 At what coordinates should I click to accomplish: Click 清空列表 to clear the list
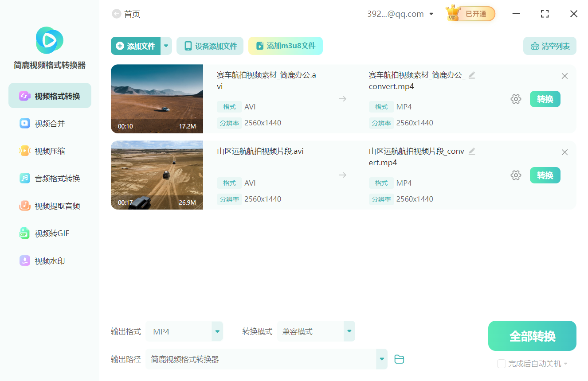pyautogui.click(x=549, y=46)
